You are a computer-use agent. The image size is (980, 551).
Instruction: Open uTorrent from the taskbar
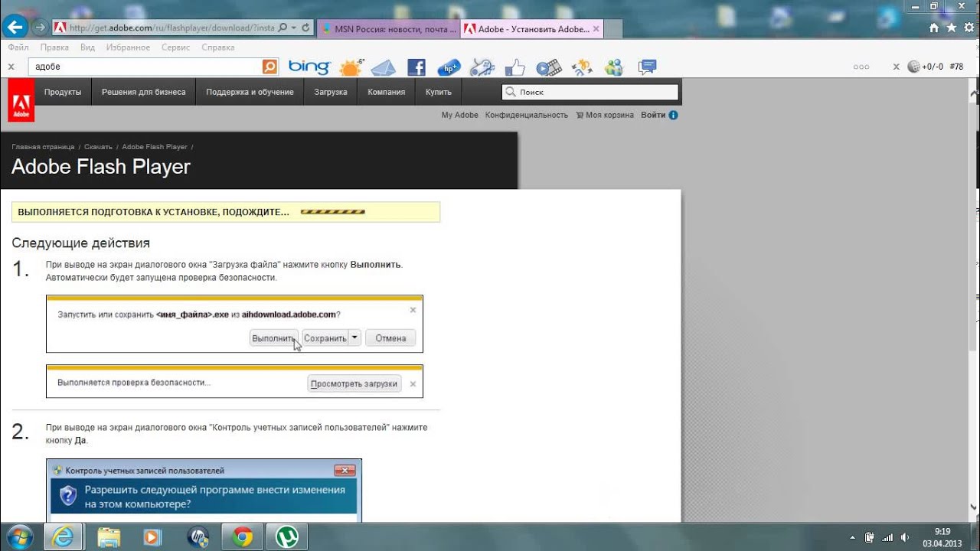tap(286, 537)
